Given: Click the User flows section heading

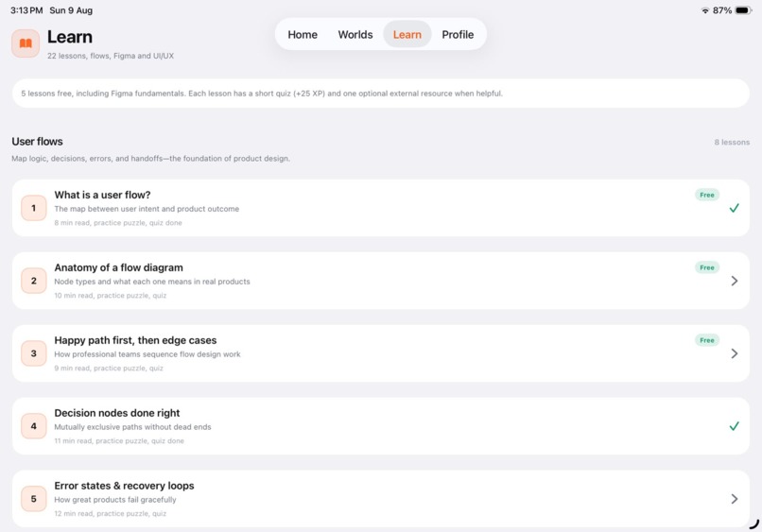Looking at the screenshot, I should pos(37,142).
